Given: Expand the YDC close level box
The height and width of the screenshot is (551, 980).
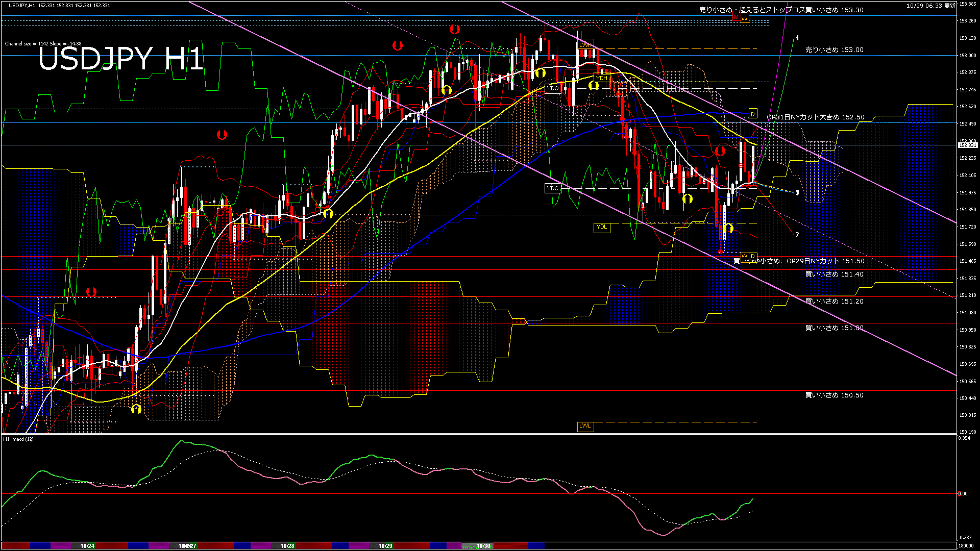Looking at the screenshot, I should click(x=553, y=189).
